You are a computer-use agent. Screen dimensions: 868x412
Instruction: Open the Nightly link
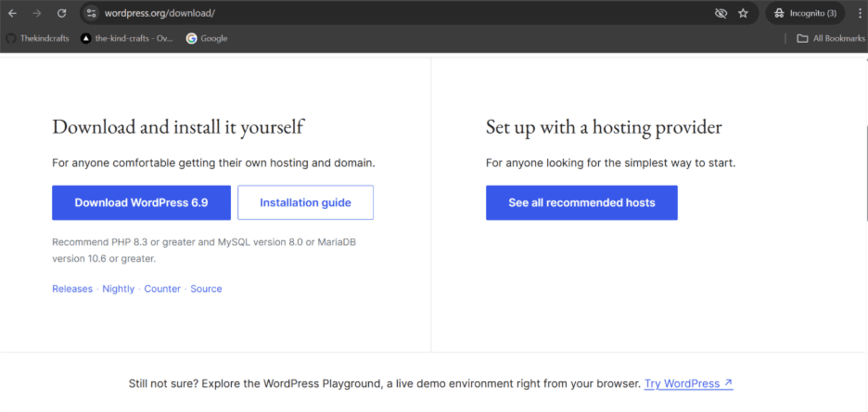pos(119,289)
